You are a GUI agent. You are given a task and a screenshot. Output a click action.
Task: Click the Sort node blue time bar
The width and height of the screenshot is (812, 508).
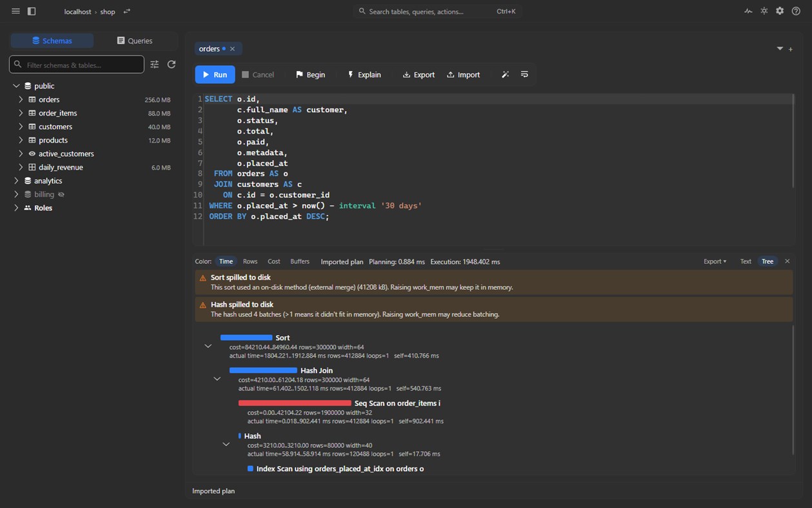(246, 338)
